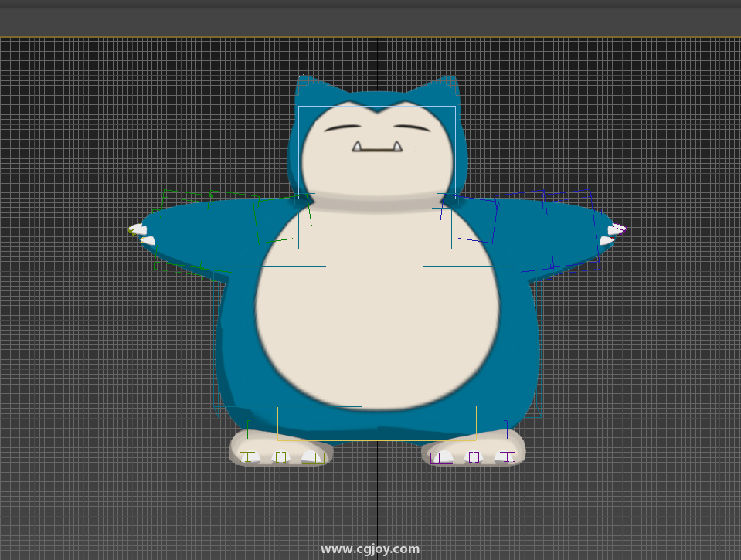This screenshot has height=560, width=741.
Task: Click the yellow pelvis bone box
Action: click(376, 423)
